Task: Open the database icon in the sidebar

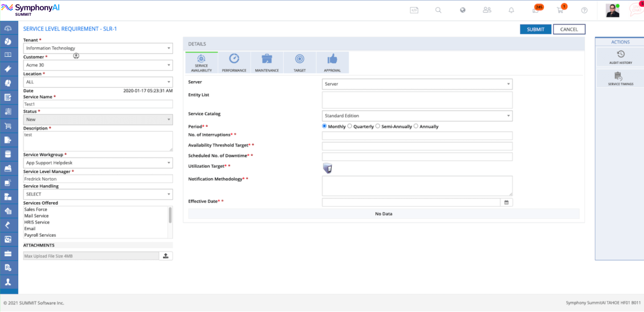Action: [x=8, y=154]
